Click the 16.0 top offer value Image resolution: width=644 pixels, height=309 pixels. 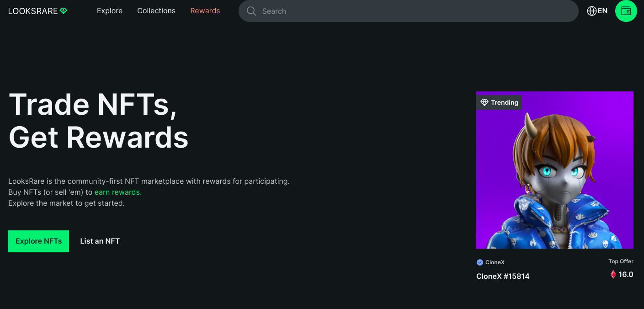click(x=626, y=275)
